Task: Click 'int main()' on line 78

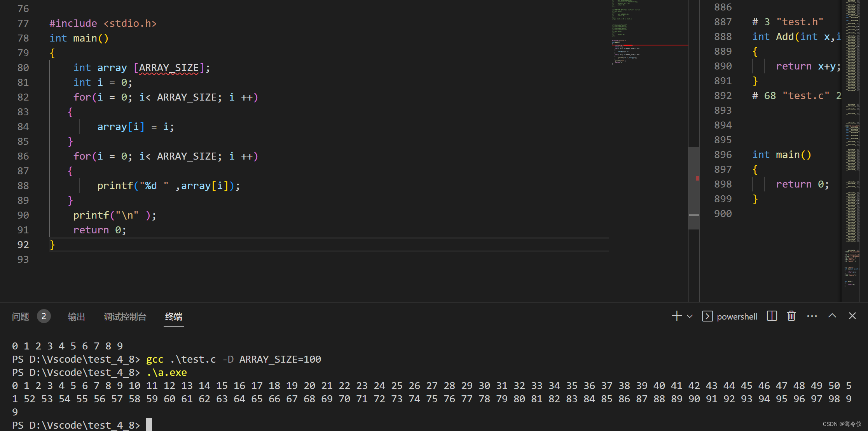Action: click(79, 38)
